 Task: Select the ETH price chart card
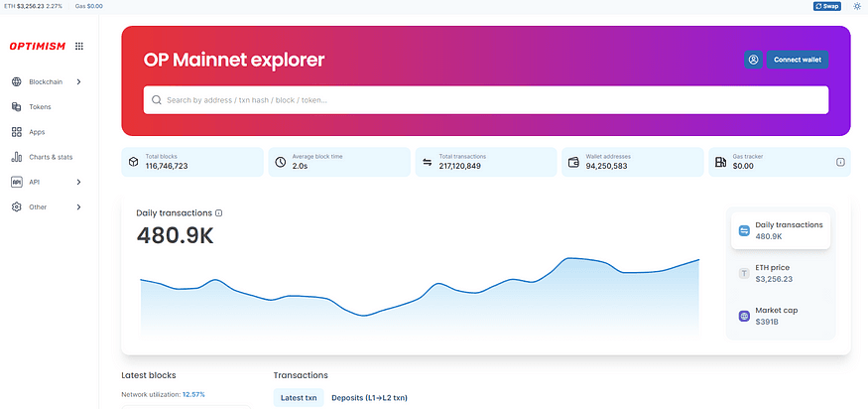tap(781, 273)
